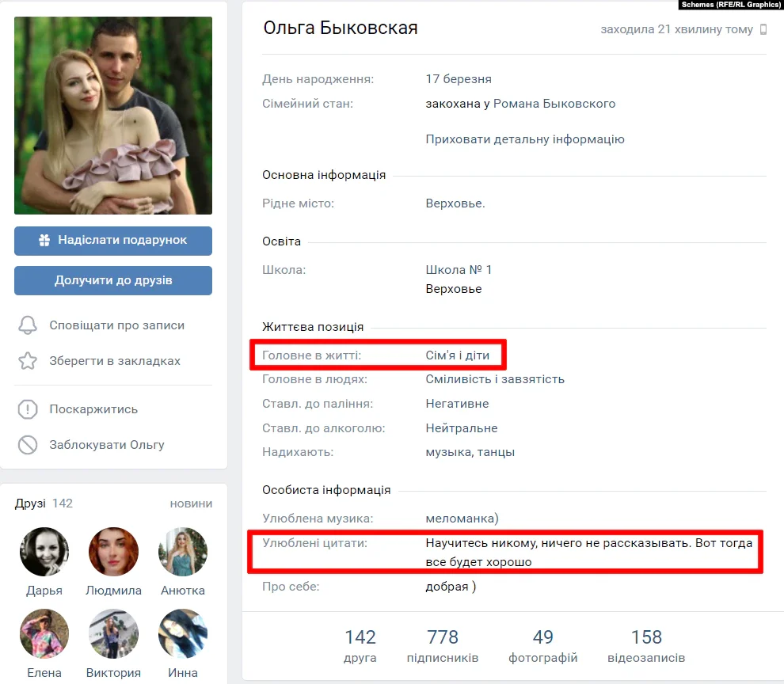Open the новини link in friends panel
Image resolution: width=784 pixels, height=684 pixels.
pos(192,503)
